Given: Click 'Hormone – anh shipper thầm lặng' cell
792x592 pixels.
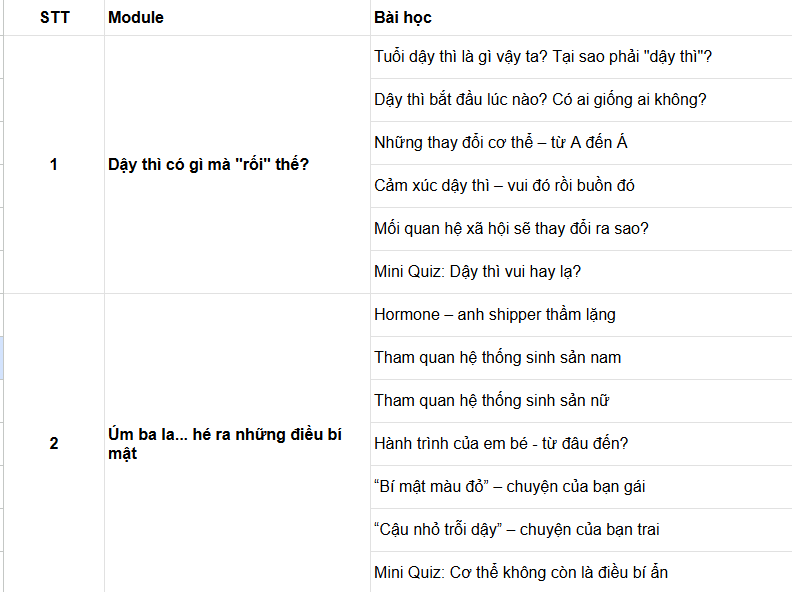Looking at the screenshot, I should 581,315.
